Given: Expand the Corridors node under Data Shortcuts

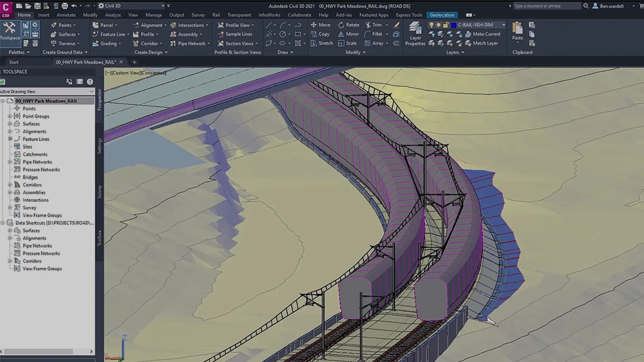Looking at the screenshot, I should [10, 261].
